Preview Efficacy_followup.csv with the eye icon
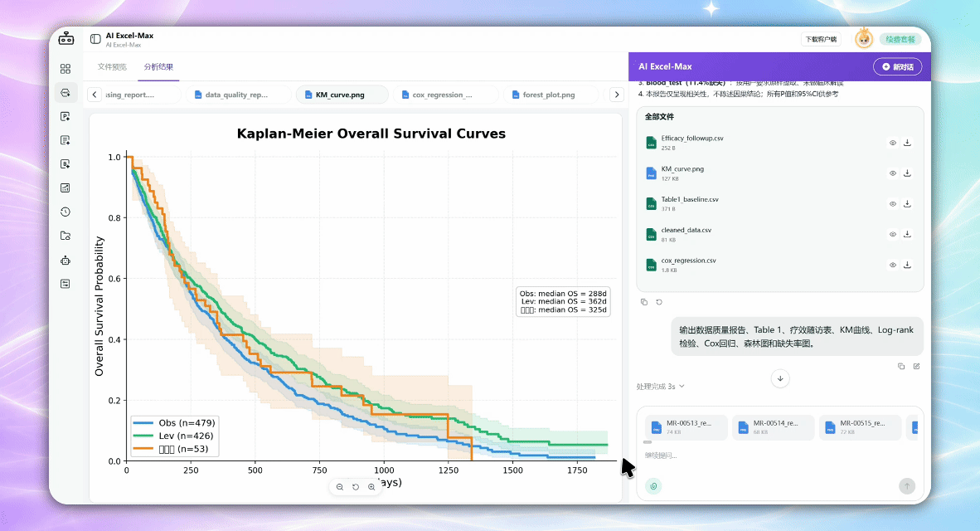Viewport: 980px width, 531px height. click(892, 144)
